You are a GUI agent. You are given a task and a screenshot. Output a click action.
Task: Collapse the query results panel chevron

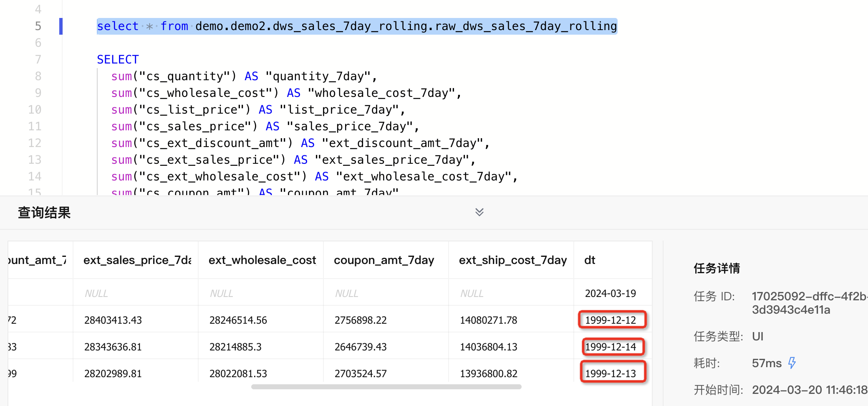tap(479, 212)
